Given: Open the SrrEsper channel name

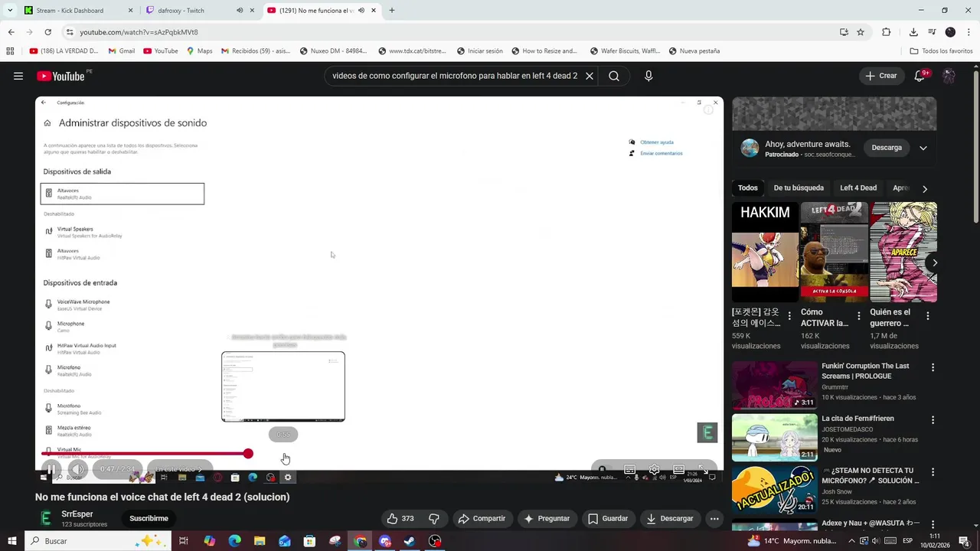Looking at the screenshot, I should coord(77,514).
